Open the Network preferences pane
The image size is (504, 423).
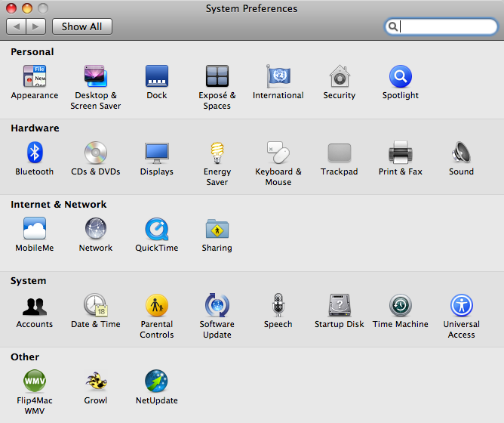[96, 230]
